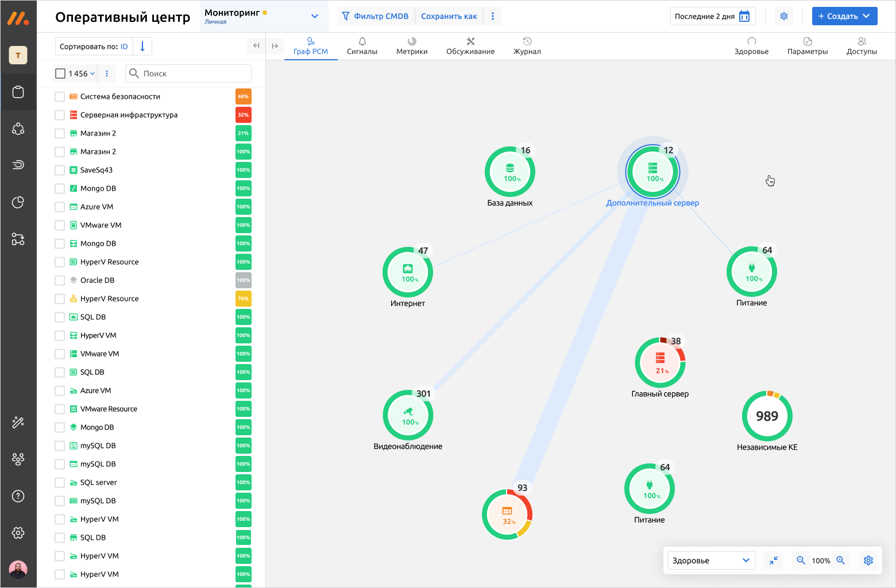The height and width of the screenshot is (588, 896).
Task: Open the Сортировать по: ID dropdown
Action: tap(94, 47)
